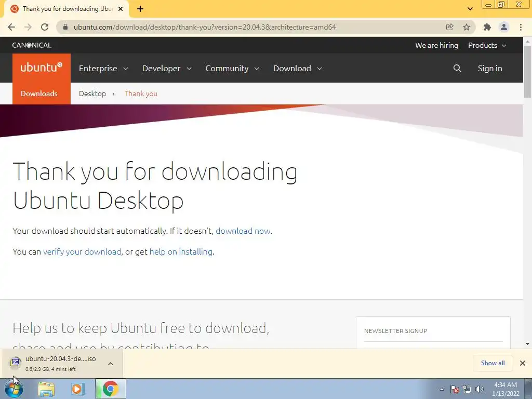
Task: Select the Downloads section tab
Action: click(x=39, y=94)
